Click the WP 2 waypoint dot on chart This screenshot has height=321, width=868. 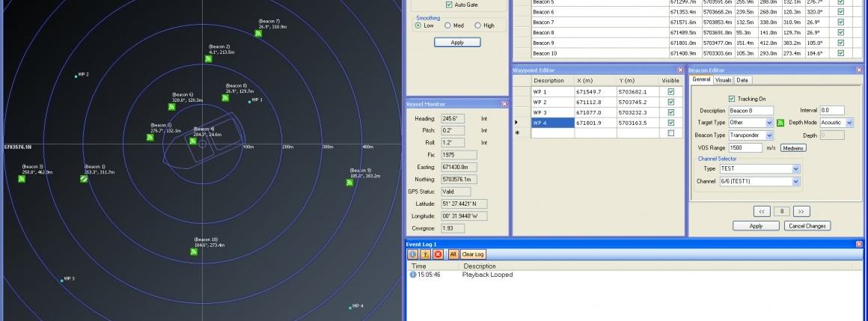[x=76, y=76]
